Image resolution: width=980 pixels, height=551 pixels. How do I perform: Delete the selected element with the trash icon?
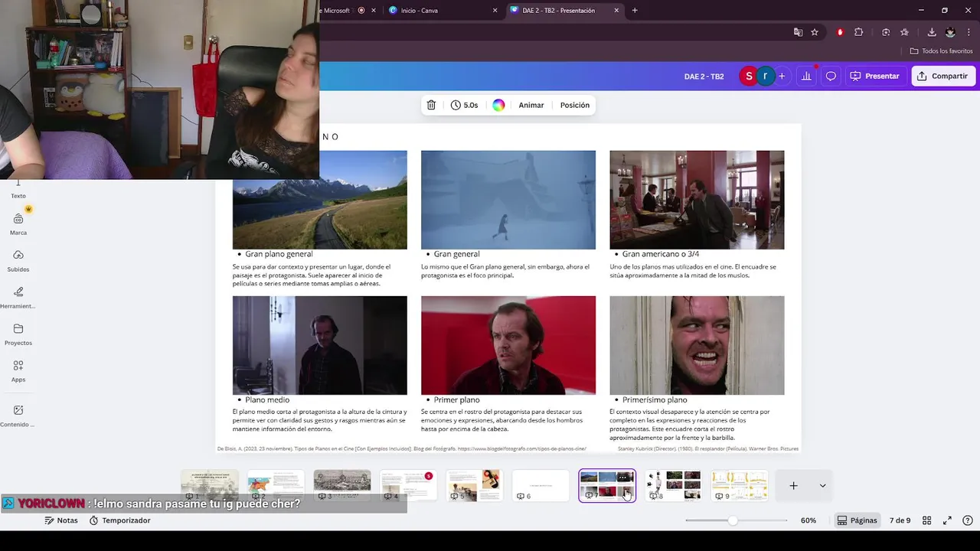(431, 105)
